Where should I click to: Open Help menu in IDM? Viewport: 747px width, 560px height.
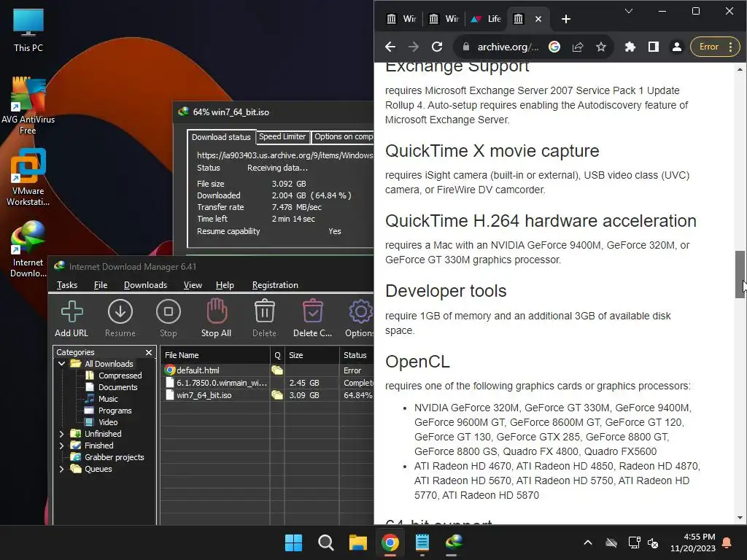[225, 285]
